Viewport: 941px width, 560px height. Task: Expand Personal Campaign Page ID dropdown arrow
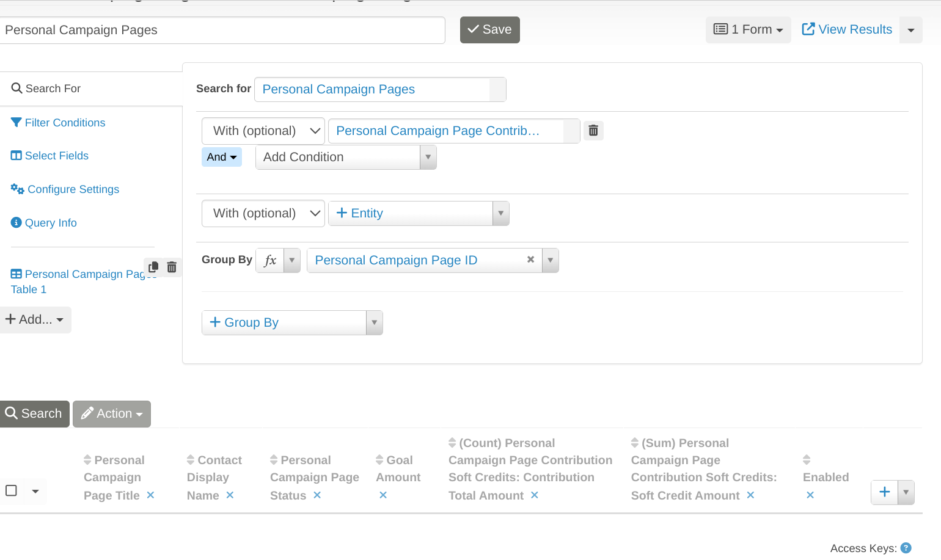pyautogui.click(x=551, y=260)
